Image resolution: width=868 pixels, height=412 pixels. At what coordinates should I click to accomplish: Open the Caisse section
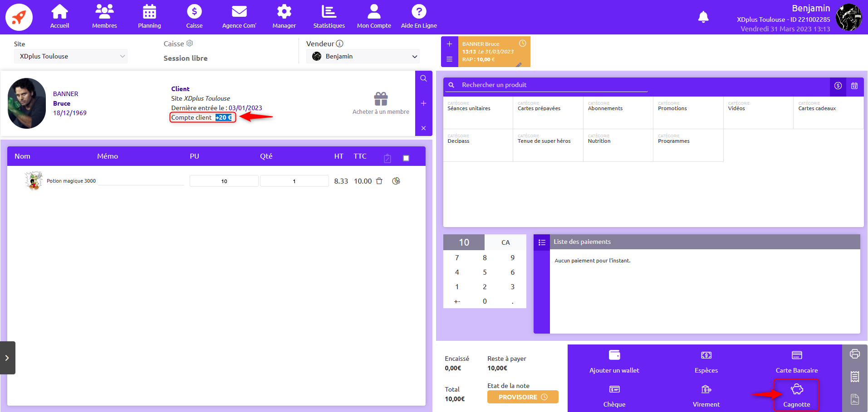click(194, 17)
